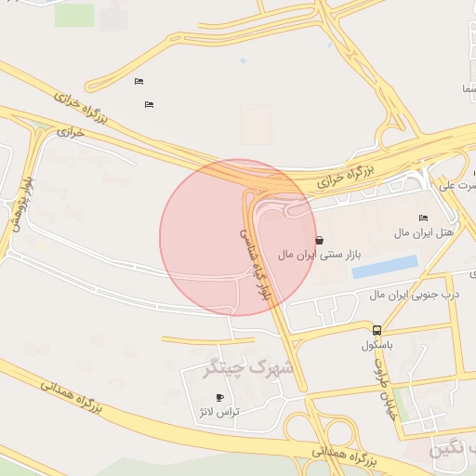Click the باسکول bus stop label
The image size is (476, 476).
pos(377,345)
